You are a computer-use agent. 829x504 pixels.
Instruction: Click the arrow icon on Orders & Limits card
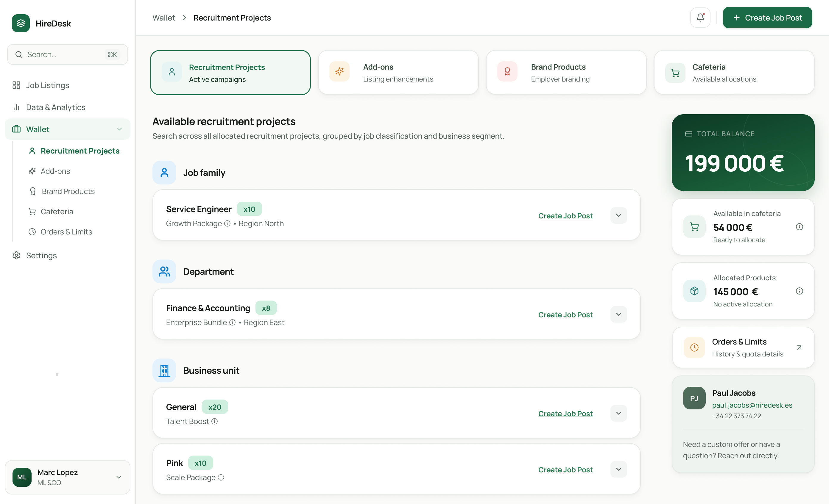click(799, 347)
